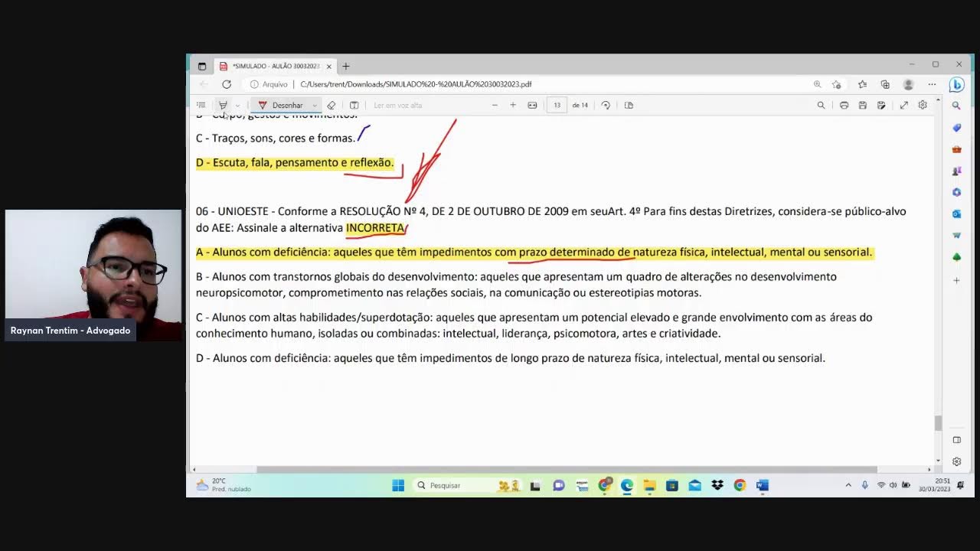The height and width of the screenshot is (551, 980).
Task: Click Ler em voz alta button
Action: pos(398,105)
